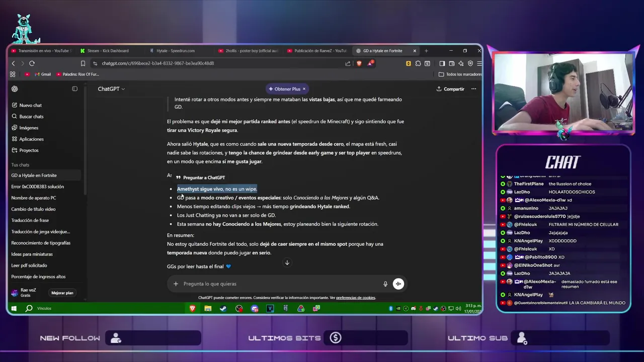Screen dimensions: 644x362
Task: Open the Gmail bookmark
Action: click(x=42, y=74)
